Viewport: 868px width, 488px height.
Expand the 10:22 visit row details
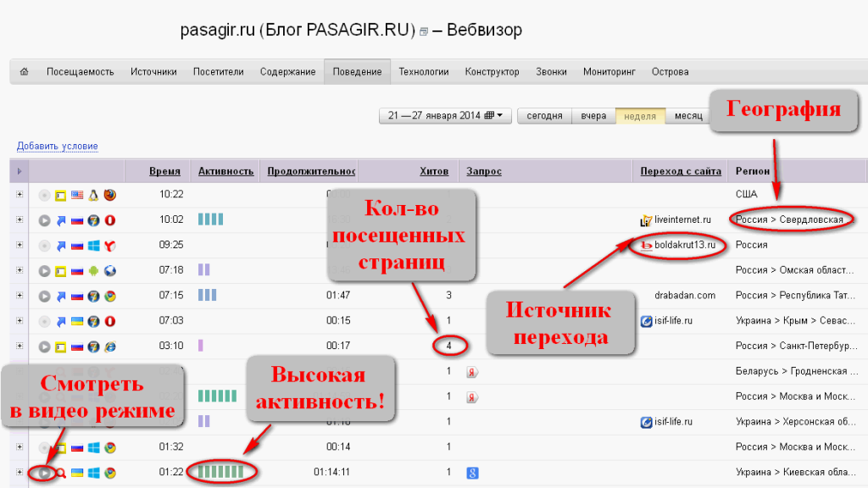[19, 195]
